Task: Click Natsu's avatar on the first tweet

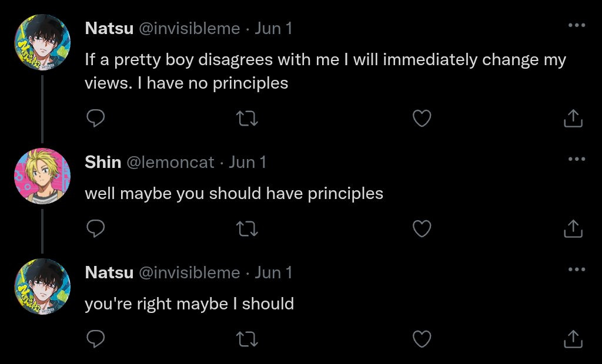Action: 42,42
